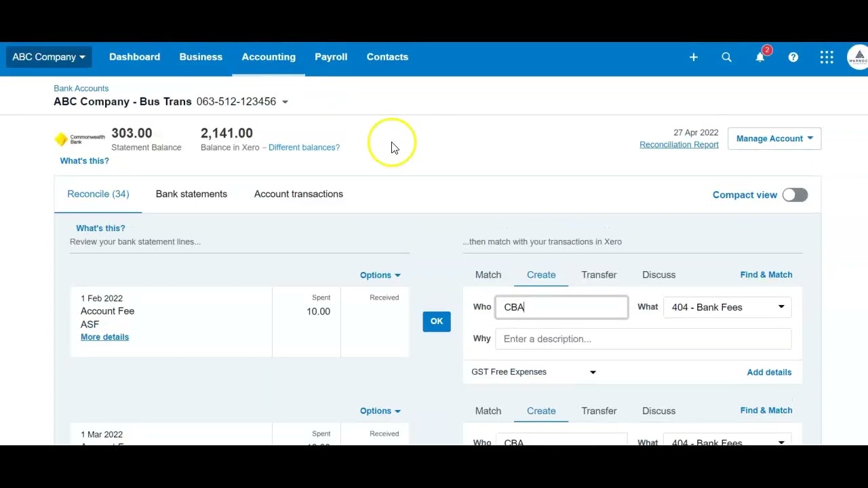This screenshot has height=488, width=868.
Task: Open the Accounting menu
Action: (x=269, y=57)
